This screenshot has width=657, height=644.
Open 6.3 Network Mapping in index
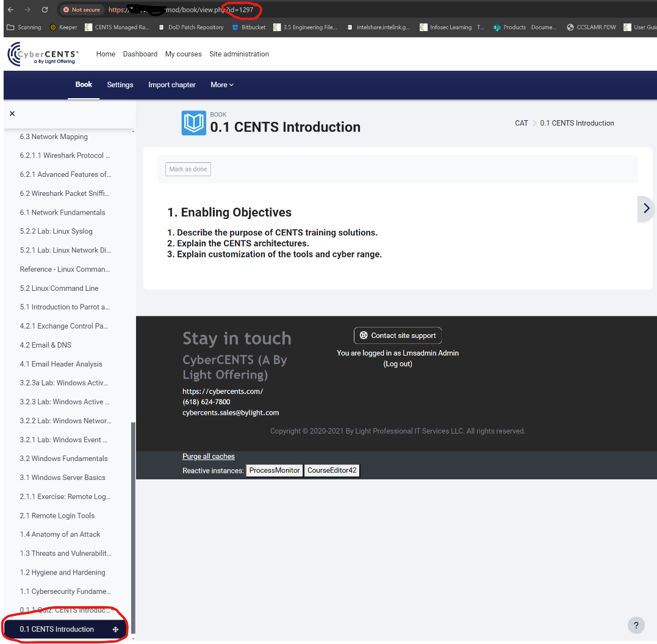coord(54,137)
